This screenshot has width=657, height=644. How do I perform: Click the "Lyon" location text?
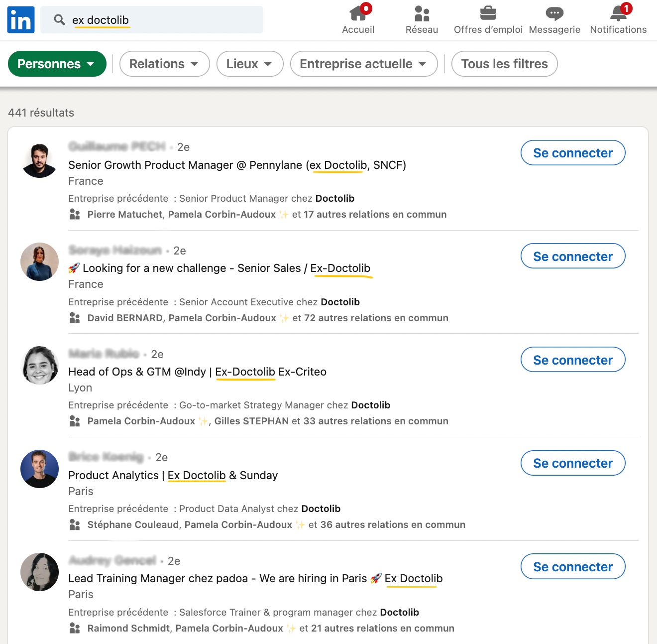pyautogui.click(x=80, y=388)
